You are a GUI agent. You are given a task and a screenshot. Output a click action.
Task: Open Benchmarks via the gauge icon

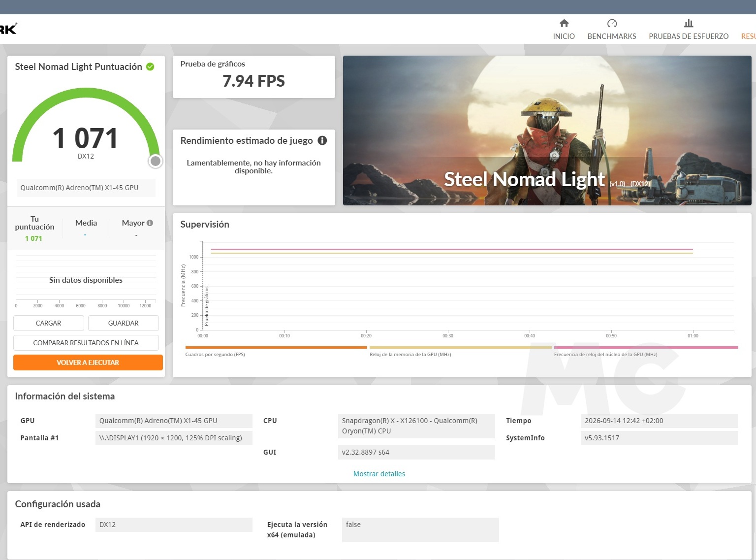pyautogui.click(x=612, y=23)
